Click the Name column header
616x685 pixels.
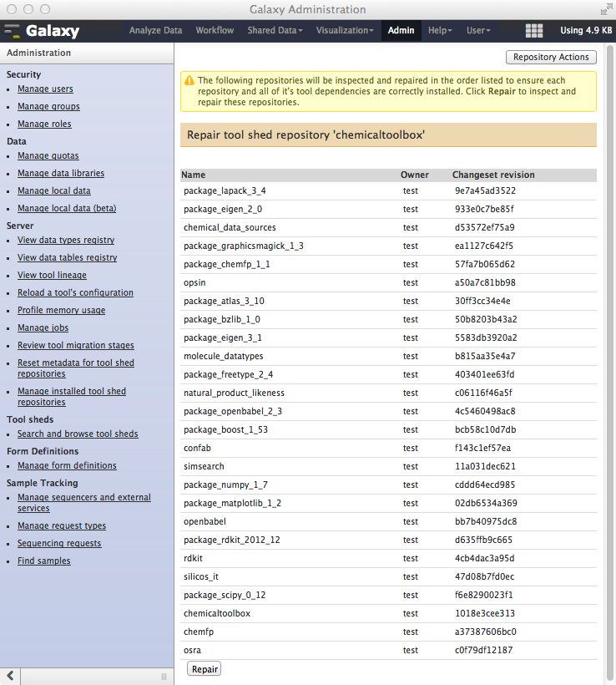[x=193, y=175]
